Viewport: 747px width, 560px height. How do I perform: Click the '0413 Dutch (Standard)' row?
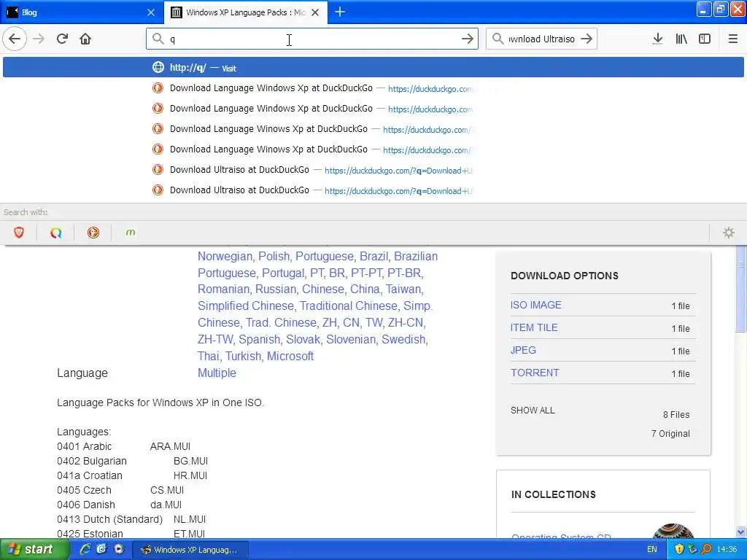(x=131, y=519)
